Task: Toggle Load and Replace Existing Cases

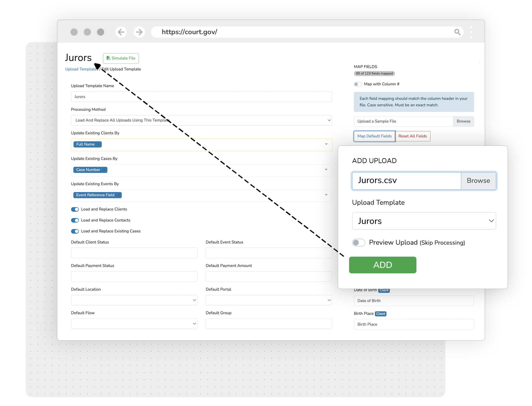Action: coord(75,231)
